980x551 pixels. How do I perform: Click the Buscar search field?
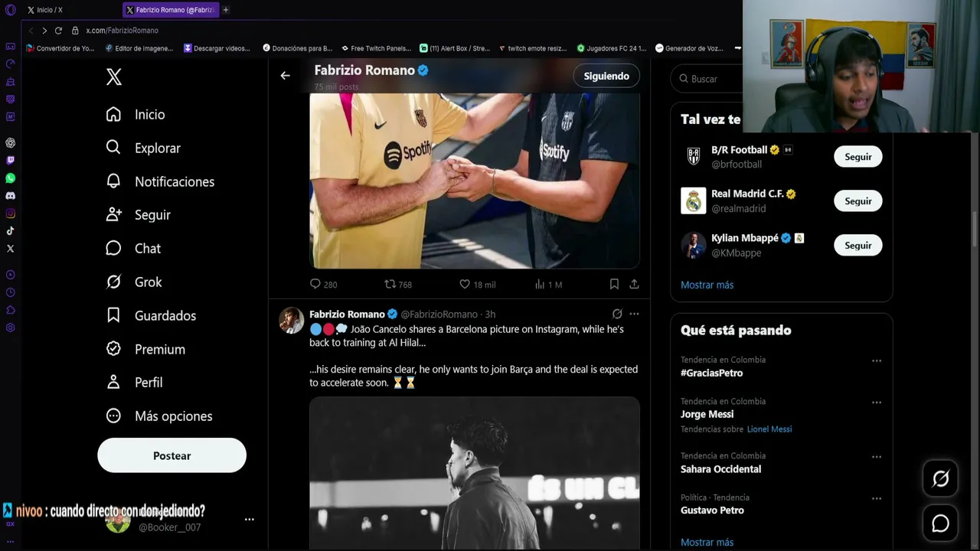tap(706, 79)
